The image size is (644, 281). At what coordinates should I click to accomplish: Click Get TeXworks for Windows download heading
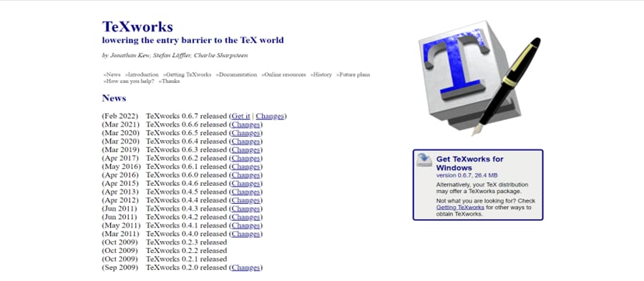[469, 163]
